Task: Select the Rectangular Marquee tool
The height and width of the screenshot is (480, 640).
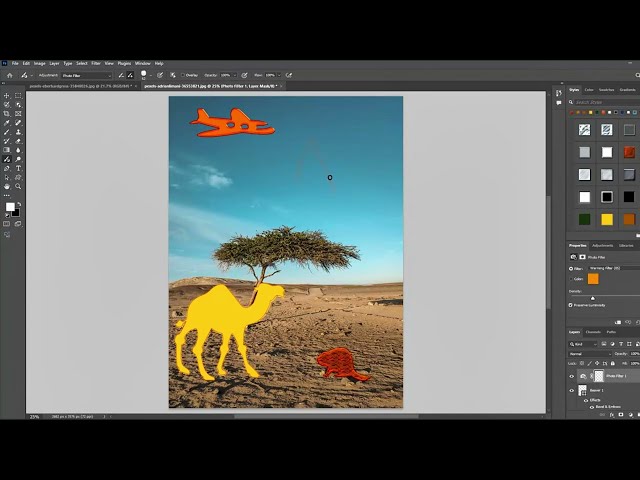Action: point(18,96)
